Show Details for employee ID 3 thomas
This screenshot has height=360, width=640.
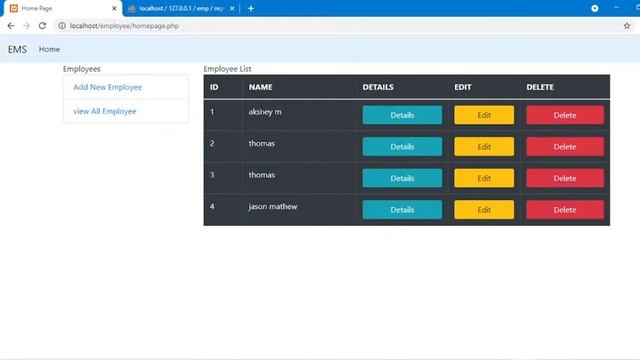[402, 178]
